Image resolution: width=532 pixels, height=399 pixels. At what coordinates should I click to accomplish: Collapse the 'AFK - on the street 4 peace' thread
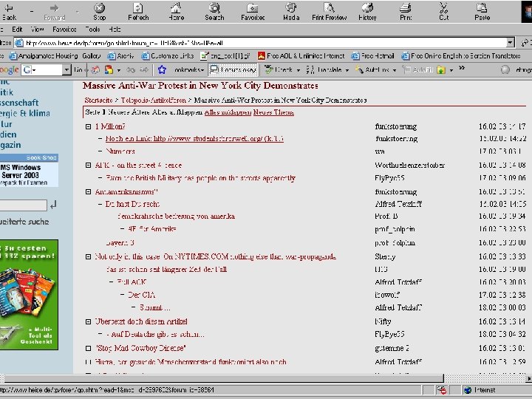pyautogui.click(x=88, y=166)
